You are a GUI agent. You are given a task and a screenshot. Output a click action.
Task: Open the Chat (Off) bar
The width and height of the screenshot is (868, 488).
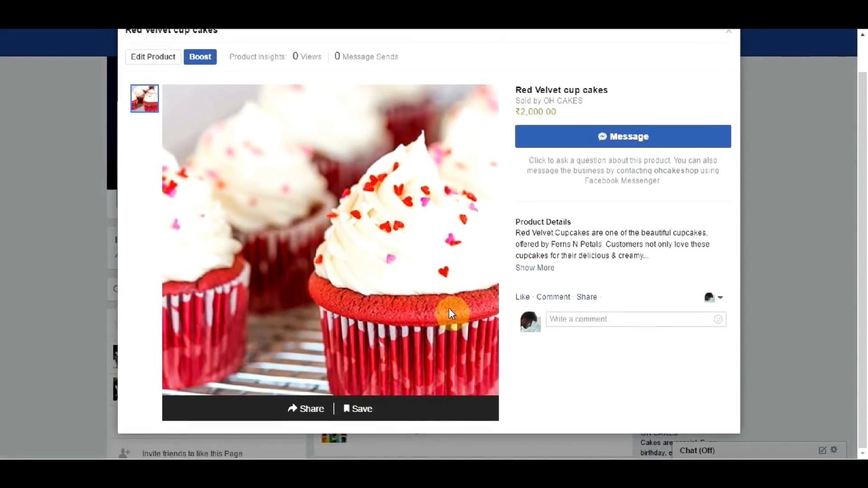pyautogui.click(x=697, y=451)
